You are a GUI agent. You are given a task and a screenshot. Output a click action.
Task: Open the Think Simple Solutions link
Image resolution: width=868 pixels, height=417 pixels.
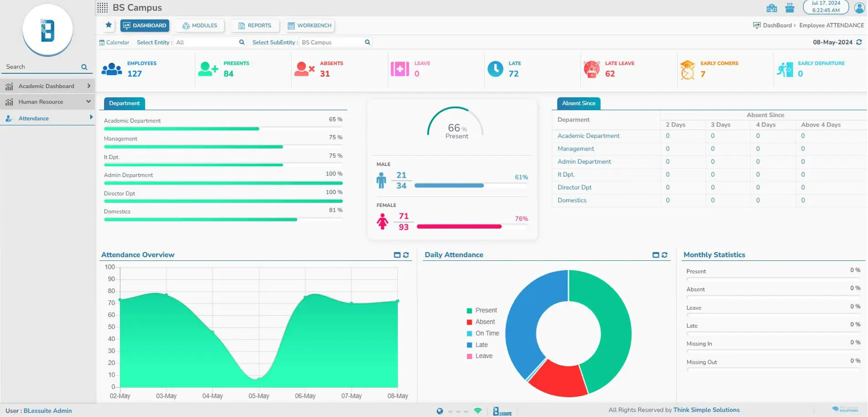click(x=706, y=410)
